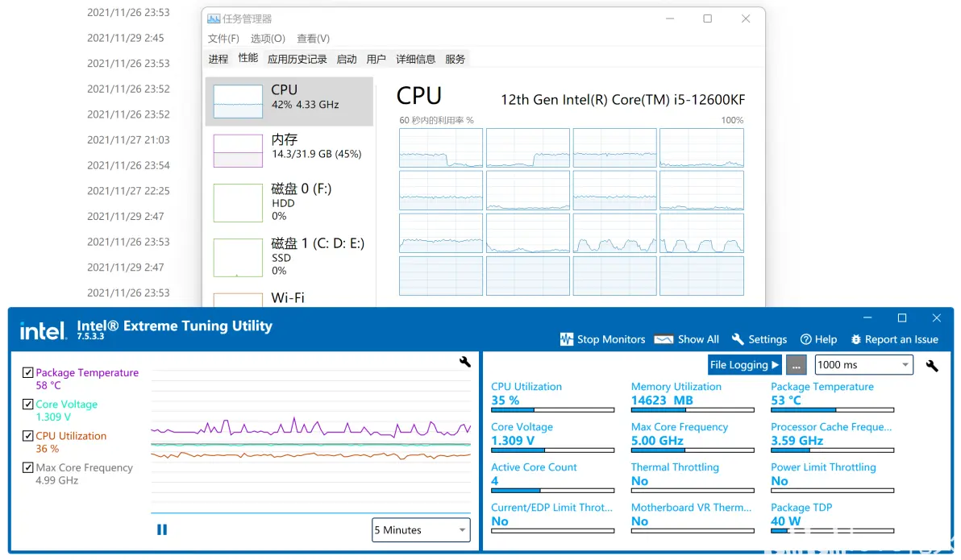Click the Settings label in XTU header
Image resolution: width=961 pixels, height=560 pixels.
pos(768,339)
